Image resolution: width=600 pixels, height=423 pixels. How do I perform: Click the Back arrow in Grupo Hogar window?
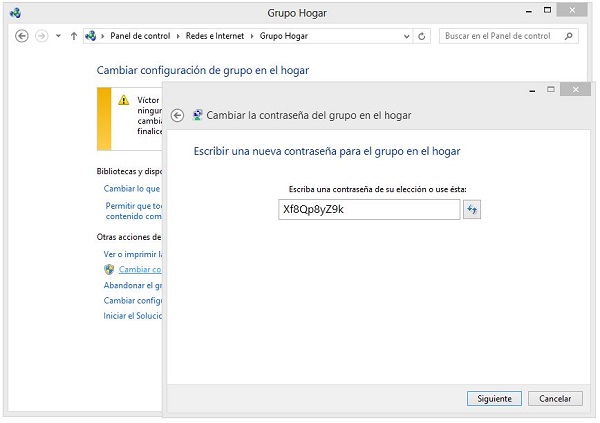pyautogui.click(x=22, y=36)
